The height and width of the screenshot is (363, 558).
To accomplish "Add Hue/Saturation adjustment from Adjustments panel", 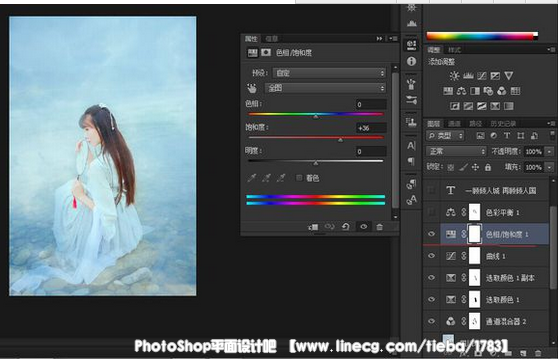I will (x=448, y=91).
